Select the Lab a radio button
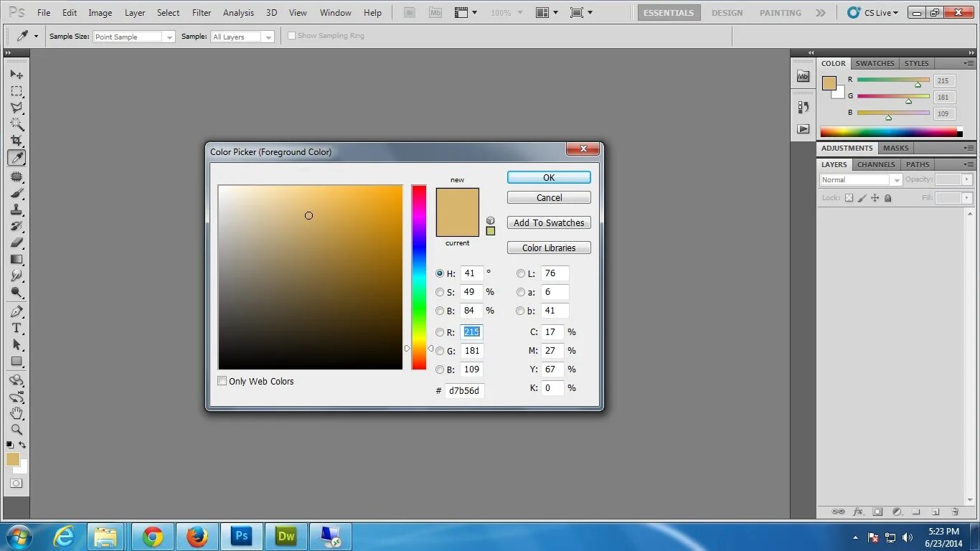This screenshot has height=551, width=980. (520, 292)
